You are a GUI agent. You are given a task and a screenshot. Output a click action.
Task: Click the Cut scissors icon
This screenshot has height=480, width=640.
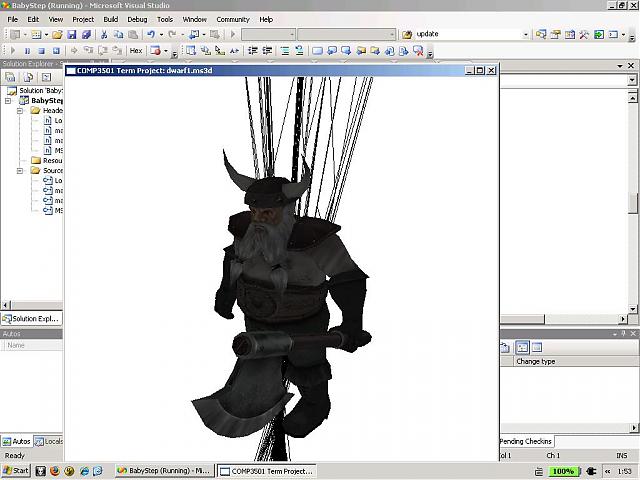pos(103,34)
